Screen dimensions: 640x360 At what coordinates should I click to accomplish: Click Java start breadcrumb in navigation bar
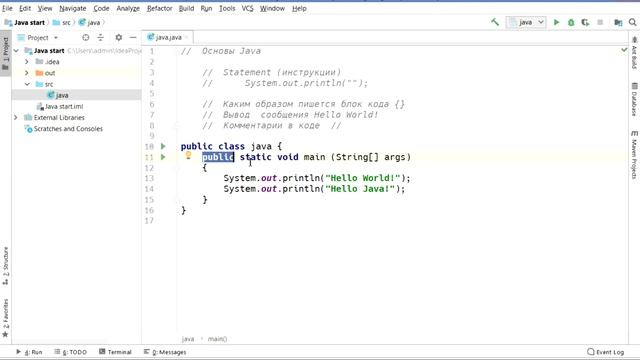25,22
